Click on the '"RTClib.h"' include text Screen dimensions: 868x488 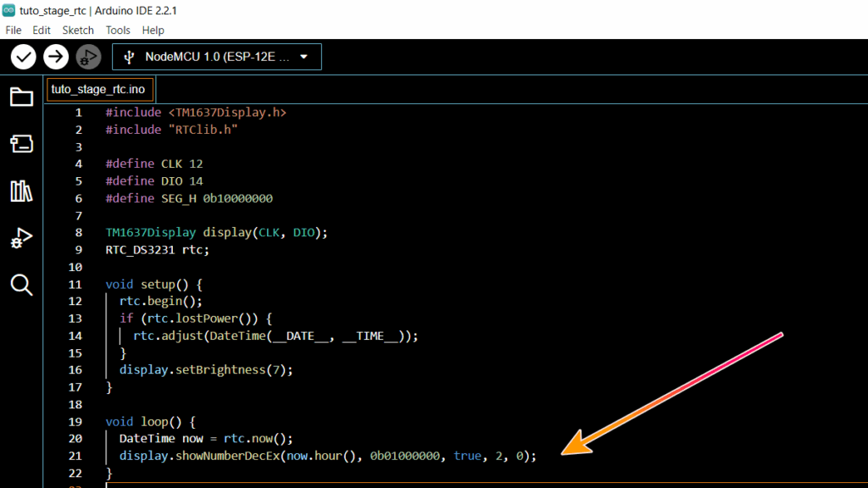click(203, 130)
